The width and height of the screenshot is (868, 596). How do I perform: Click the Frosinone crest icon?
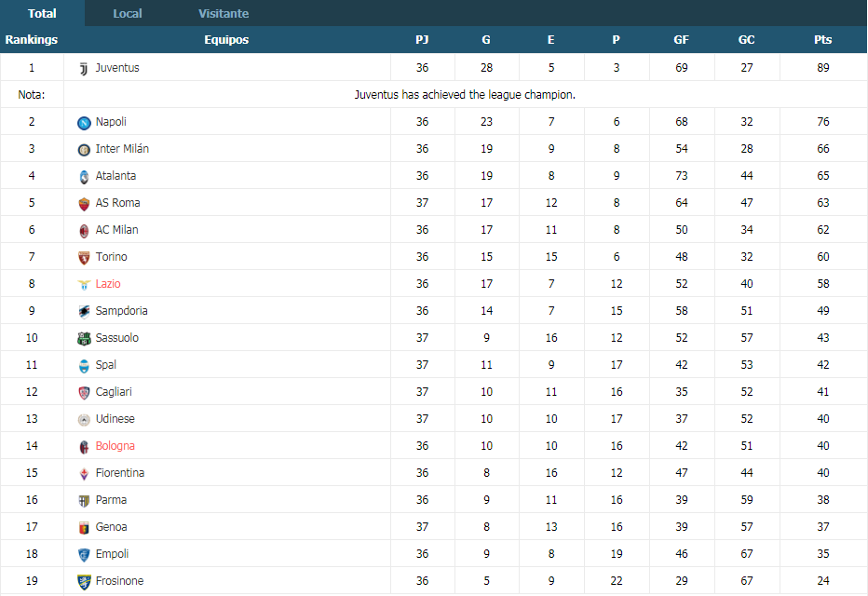tap(84, 582)
